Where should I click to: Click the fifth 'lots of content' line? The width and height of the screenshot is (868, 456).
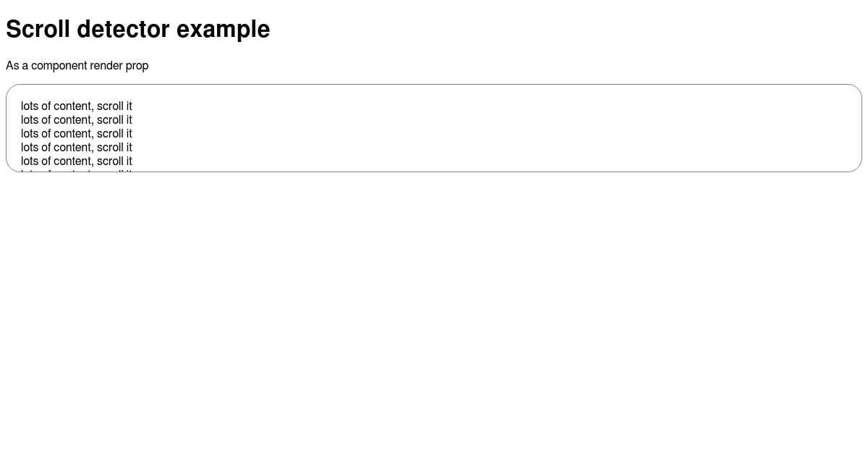click(77, 161)
